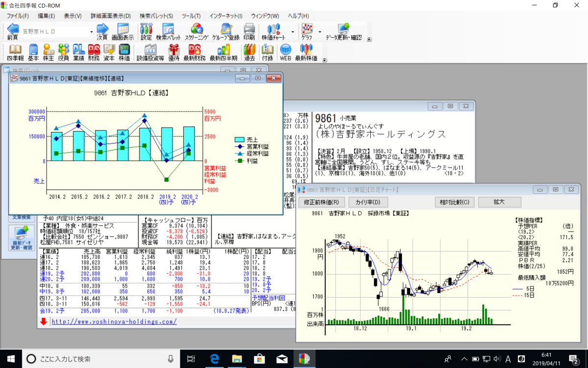Screen dimensions: 588x368
Task: Click the 利益 green legend marker
Action: point(239,160)
